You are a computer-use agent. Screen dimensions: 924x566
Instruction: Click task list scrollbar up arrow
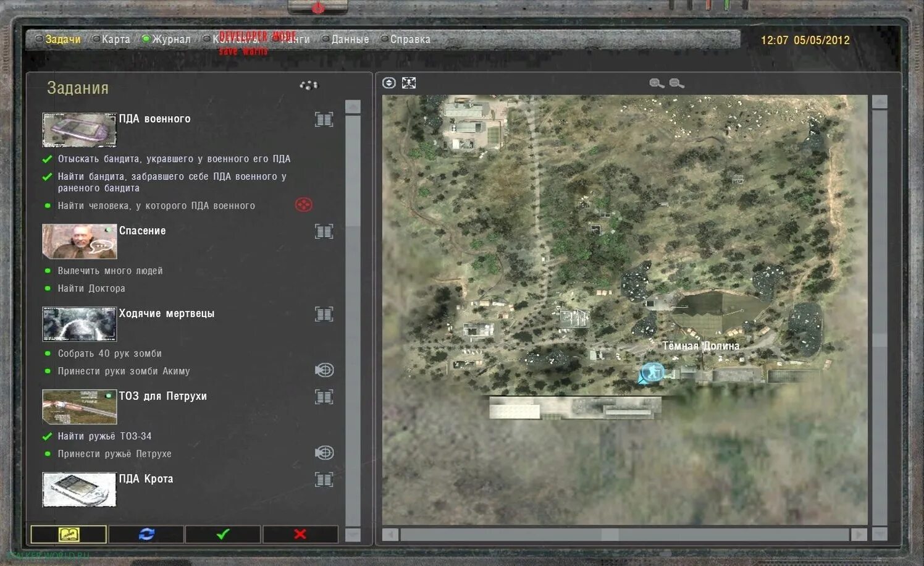click(353, 106)
